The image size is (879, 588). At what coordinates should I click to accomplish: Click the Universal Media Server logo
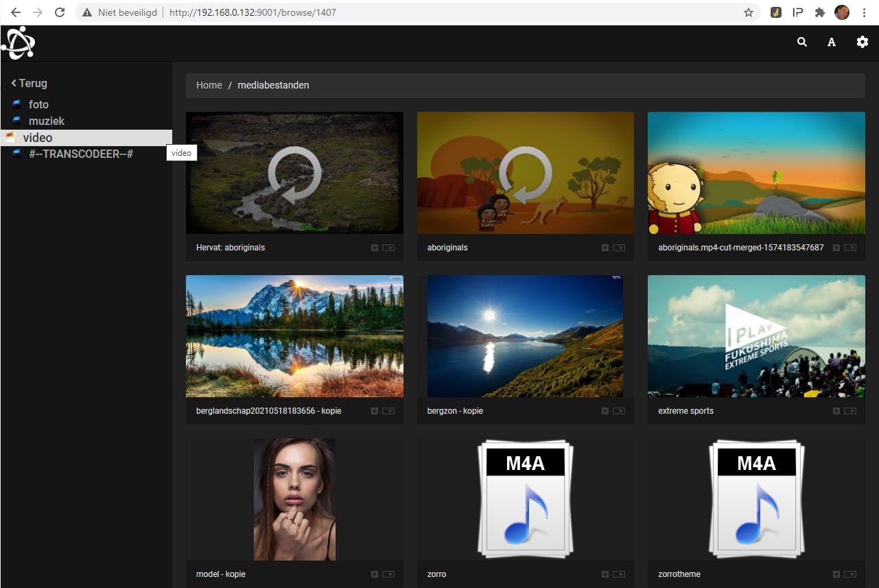pos(18,43)
